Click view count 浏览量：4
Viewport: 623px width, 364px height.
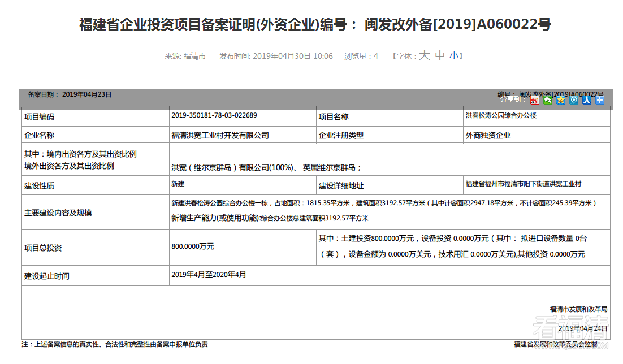(361, 56)
